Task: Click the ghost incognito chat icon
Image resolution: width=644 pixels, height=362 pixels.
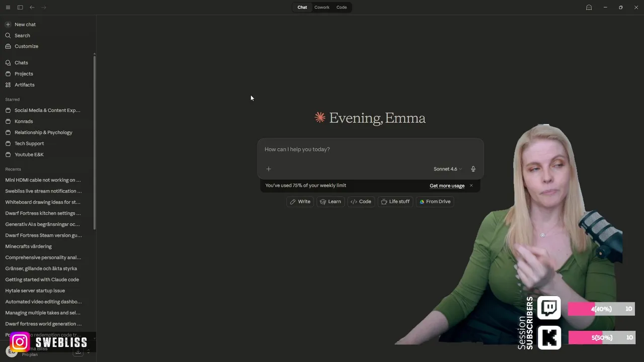Action: point(589,8)
